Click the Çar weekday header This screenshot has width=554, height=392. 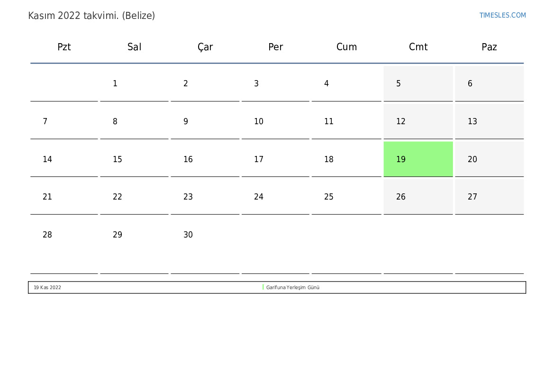[x=205, y=47]
